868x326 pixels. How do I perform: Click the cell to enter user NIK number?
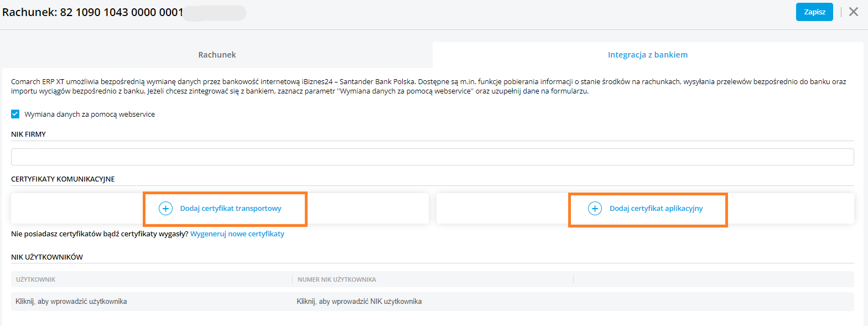(x=359, y=302)
